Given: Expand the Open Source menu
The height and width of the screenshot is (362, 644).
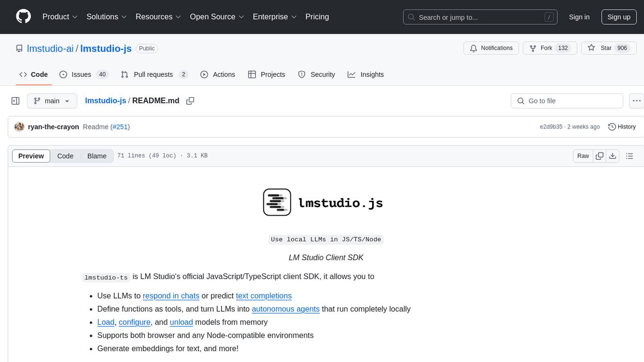Looking at the screenshot, I should click(x=217, y=17).
